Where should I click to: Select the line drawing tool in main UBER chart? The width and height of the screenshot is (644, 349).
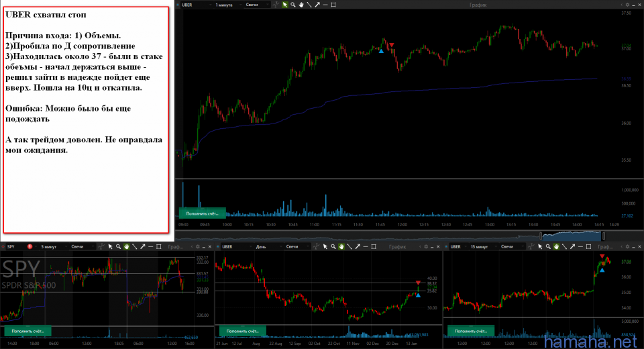coord(309,5)
